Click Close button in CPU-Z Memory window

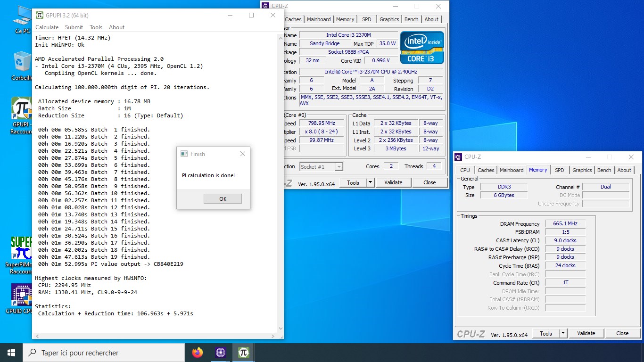click(x=622, y=333)
